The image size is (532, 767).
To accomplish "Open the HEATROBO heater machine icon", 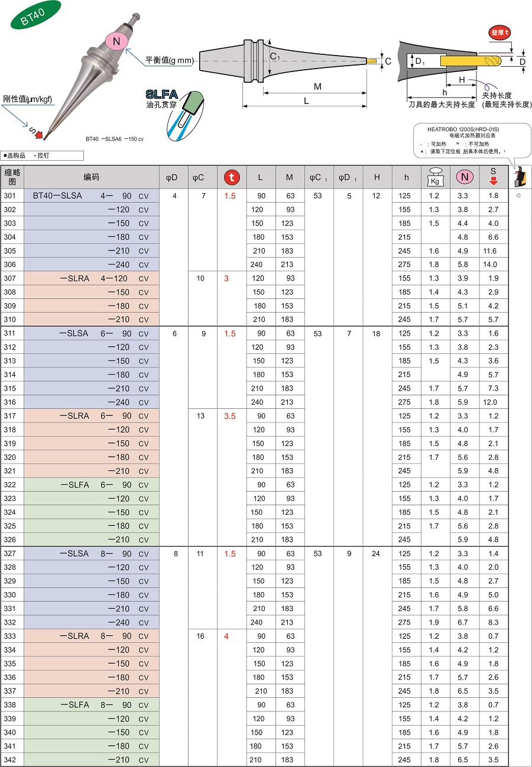I will 521,176.
